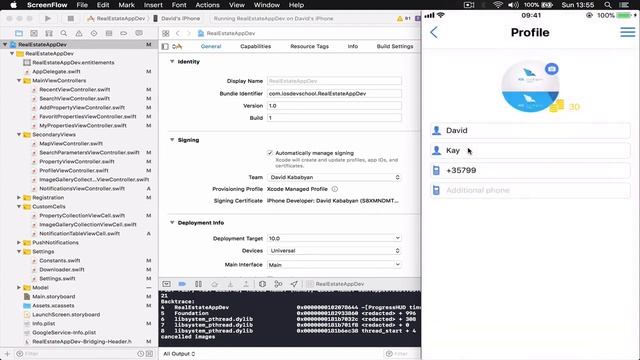This screenshot has width=640, height=360.
Task: Open the Issue navigator warning triangle
Action: (79, 33)
